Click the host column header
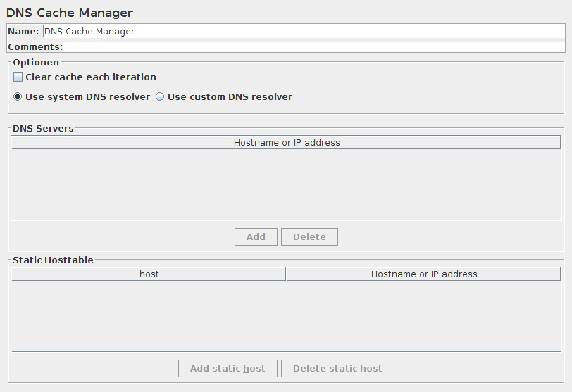This screenshot has width=572, height=392. pyautogui.click(x=149, y=274)
